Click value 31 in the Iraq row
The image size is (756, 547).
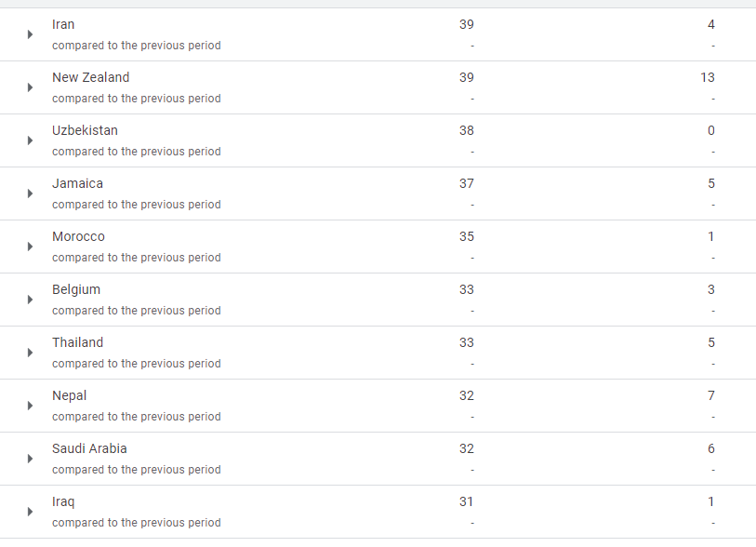click(x=466, y=501)
